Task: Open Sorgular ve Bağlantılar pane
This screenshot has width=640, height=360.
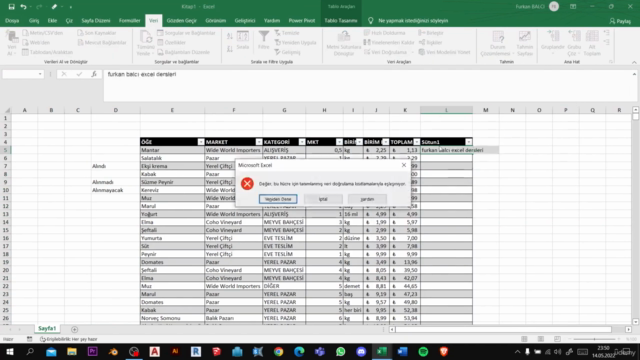Action: (x=187, y=33)
